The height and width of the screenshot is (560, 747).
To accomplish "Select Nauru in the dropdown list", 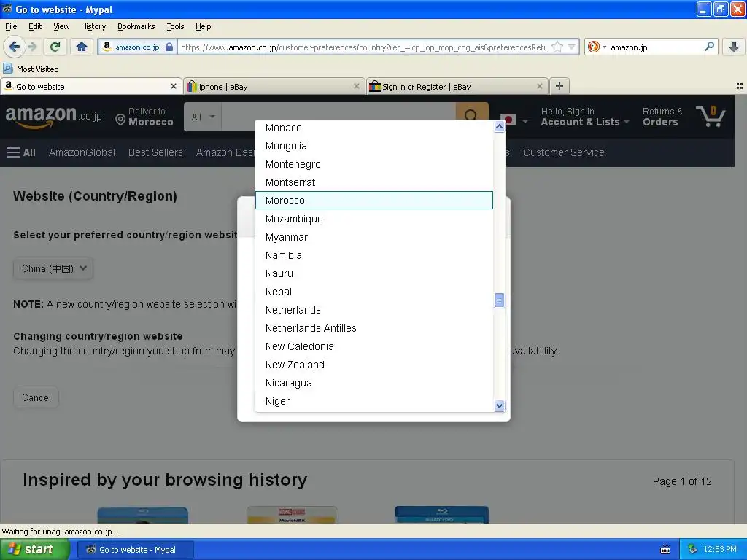I will [374, 273].
